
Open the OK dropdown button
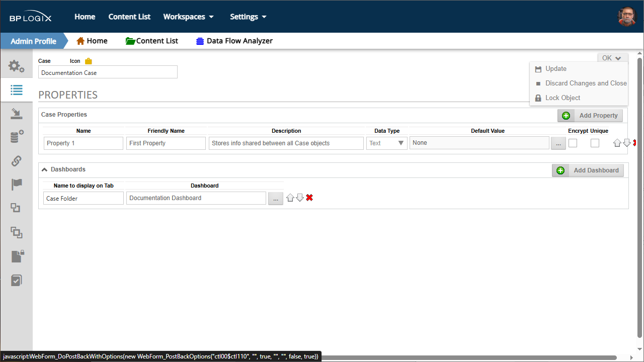tap(613, 58)
